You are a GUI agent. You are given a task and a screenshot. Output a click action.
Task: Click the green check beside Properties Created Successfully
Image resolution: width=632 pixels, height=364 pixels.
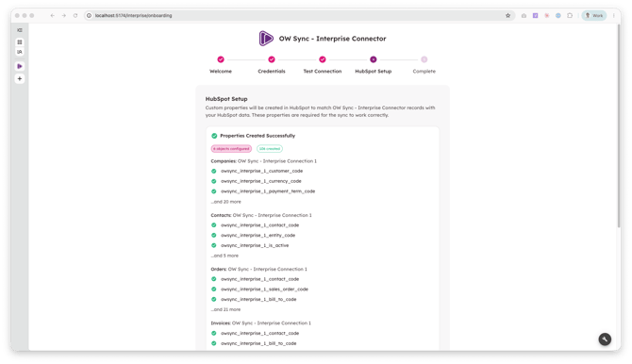pos(214,136)
